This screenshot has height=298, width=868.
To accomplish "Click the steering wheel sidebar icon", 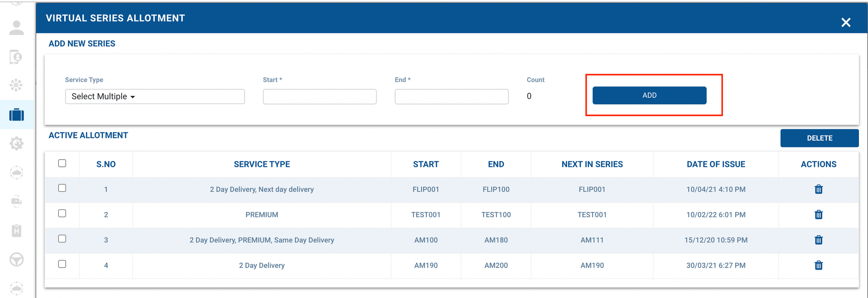I will 17,260.
